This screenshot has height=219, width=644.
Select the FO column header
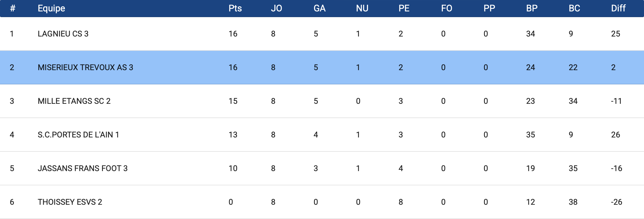(x=447, y=8)
